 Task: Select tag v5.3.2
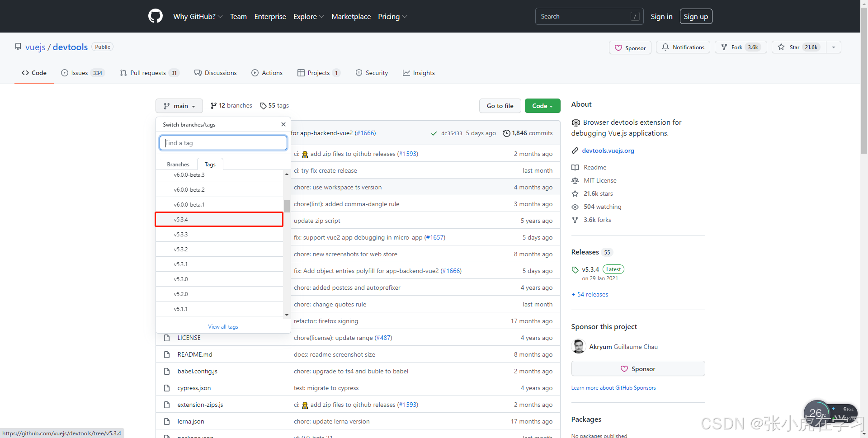220,249
